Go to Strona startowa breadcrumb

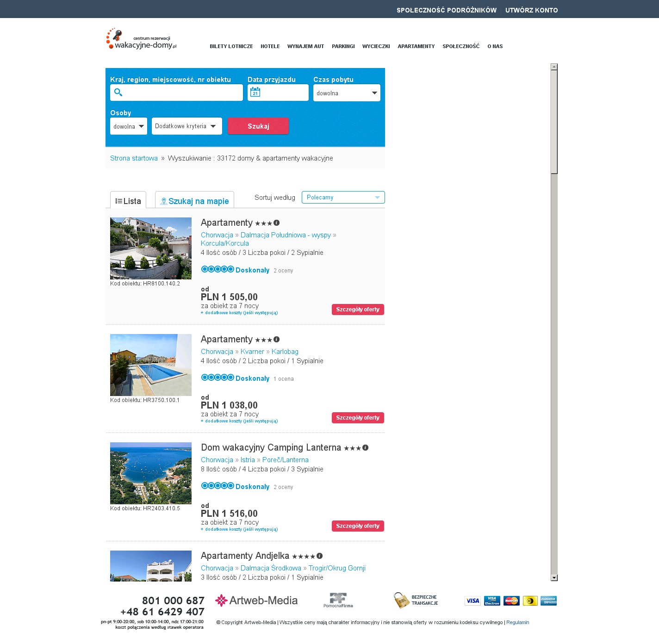[134, 158]
